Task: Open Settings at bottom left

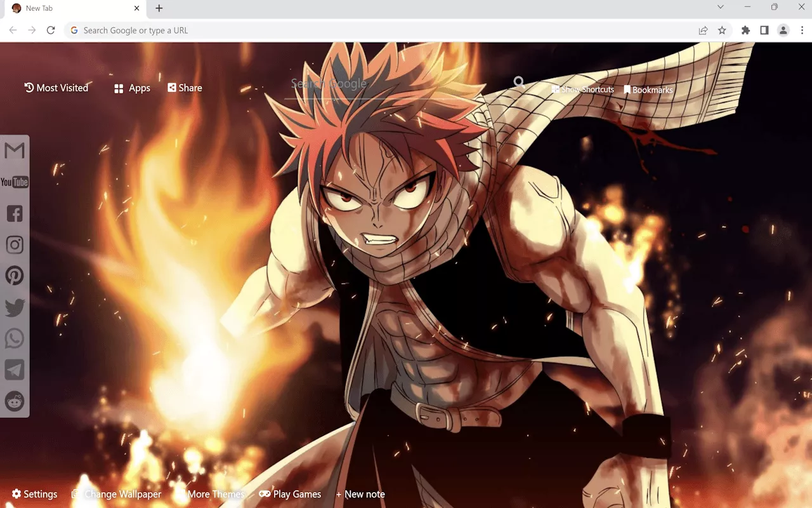Action: [x=34, y=494]
